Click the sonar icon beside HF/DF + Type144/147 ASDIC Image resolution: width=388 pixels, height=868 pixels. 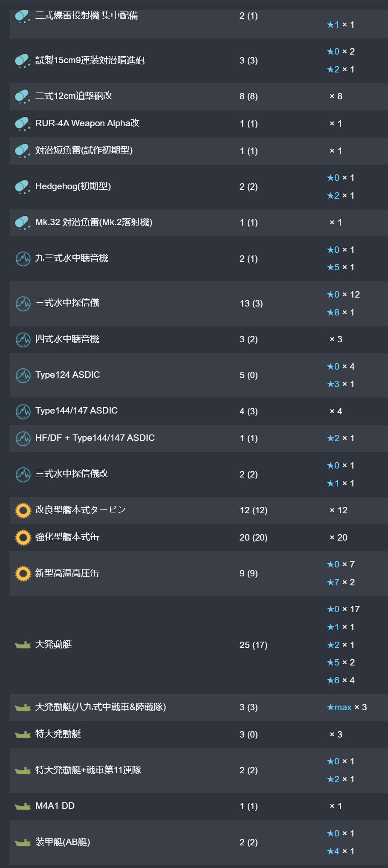23,438
